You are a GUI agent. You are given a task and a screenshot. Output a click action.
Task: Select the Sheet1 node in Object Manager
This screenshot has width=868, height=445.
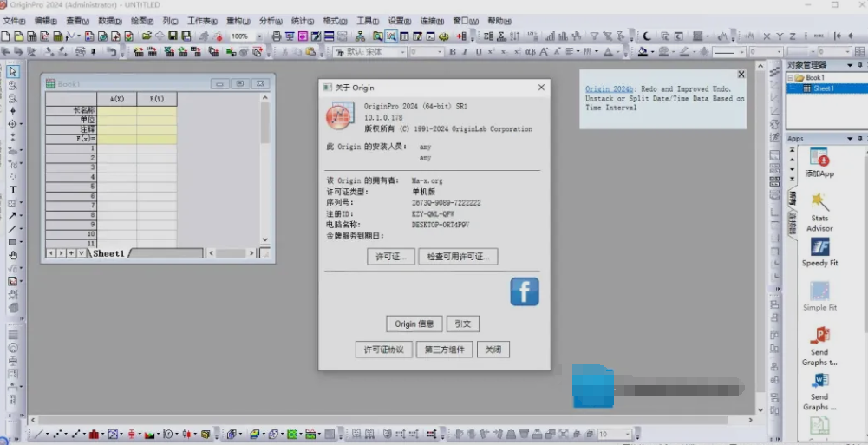(x=824, y=88)
